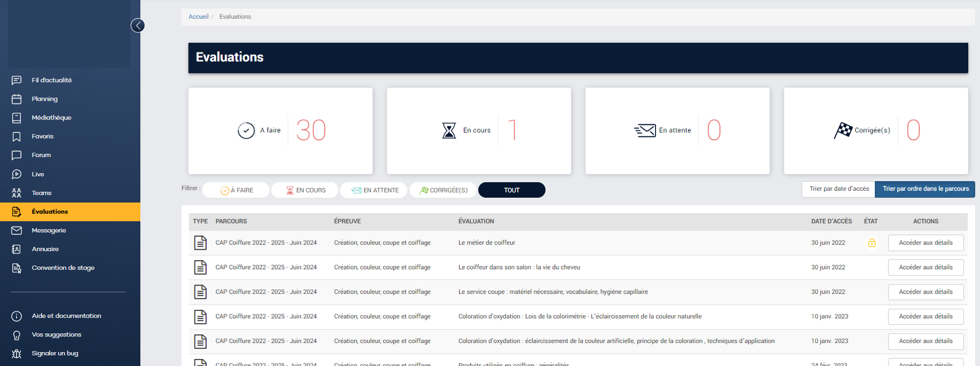
Task: Click the Signaler un bug icon
Action: pyautogui.click(x=17, y=354)
